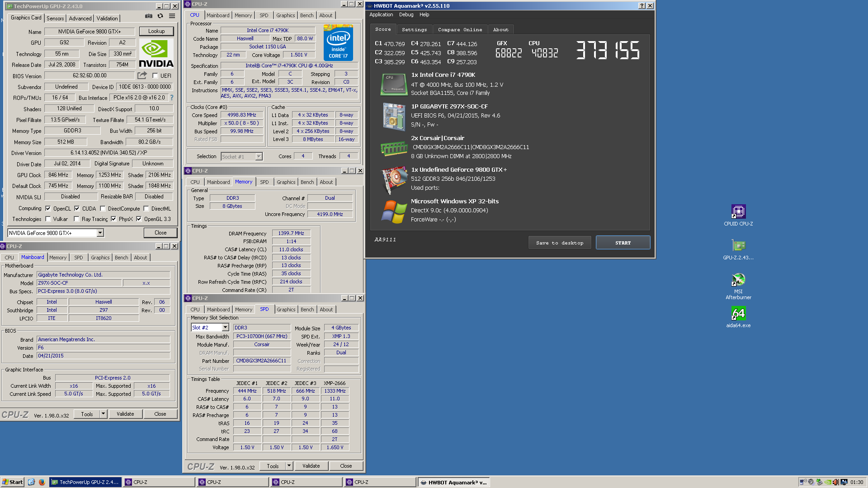
Task: Open the Slot #2 memory slot dropdown
Action: pos(225,327)
